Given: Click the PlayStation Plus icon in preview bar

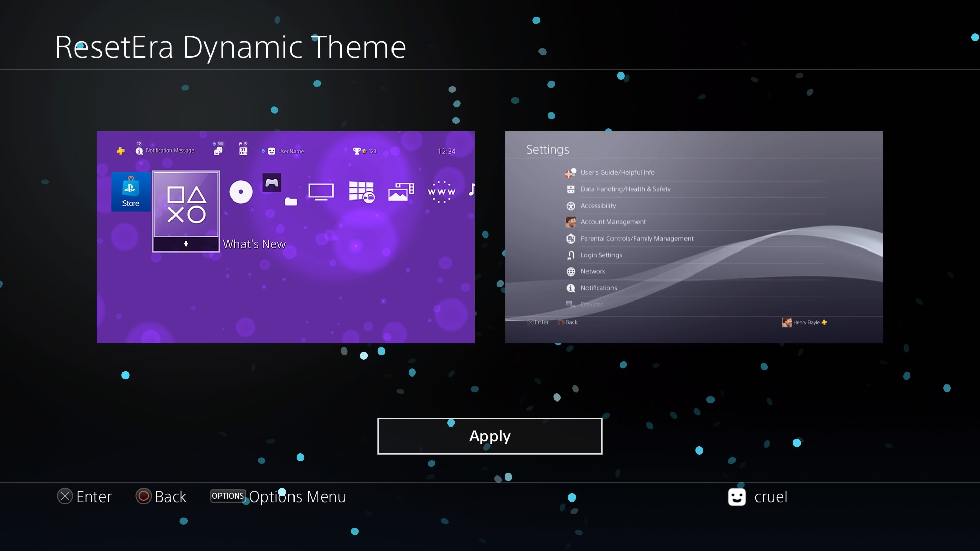Looking at the screenshot, I should (120, 151).
